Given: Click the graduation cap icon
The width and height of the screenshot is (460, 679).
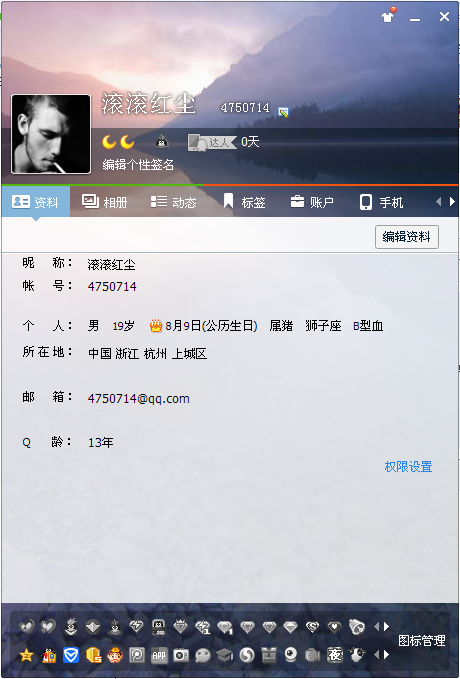Looking at the screenshot, I should pyautogui.click(x=225, y=655).
